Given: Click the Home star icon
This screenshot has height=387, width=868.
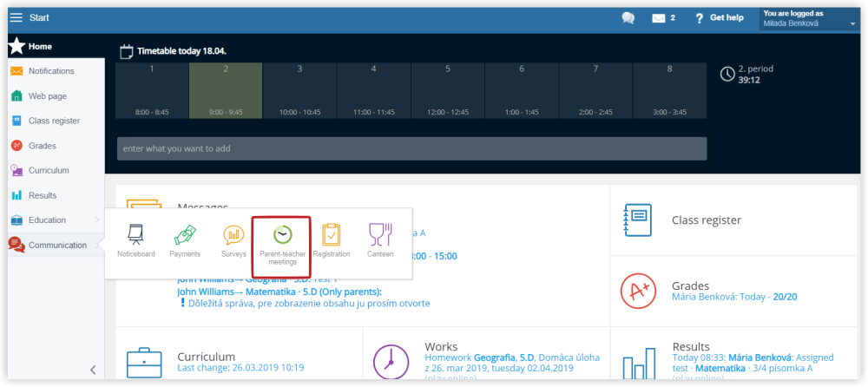Looking at the screenshot, I should (x=16, y=47).
